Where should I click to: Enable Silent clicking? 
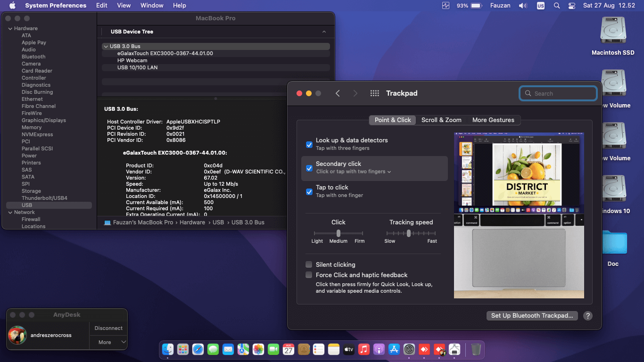(x=309, y=264)
